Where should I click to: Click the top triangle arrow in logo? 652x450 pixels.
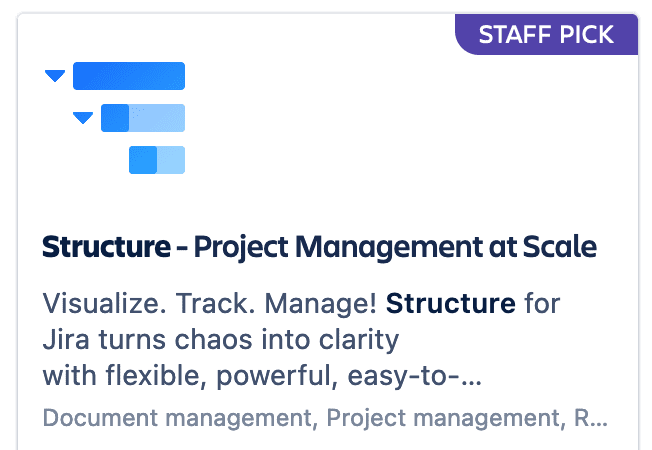(x=55, y=76)
